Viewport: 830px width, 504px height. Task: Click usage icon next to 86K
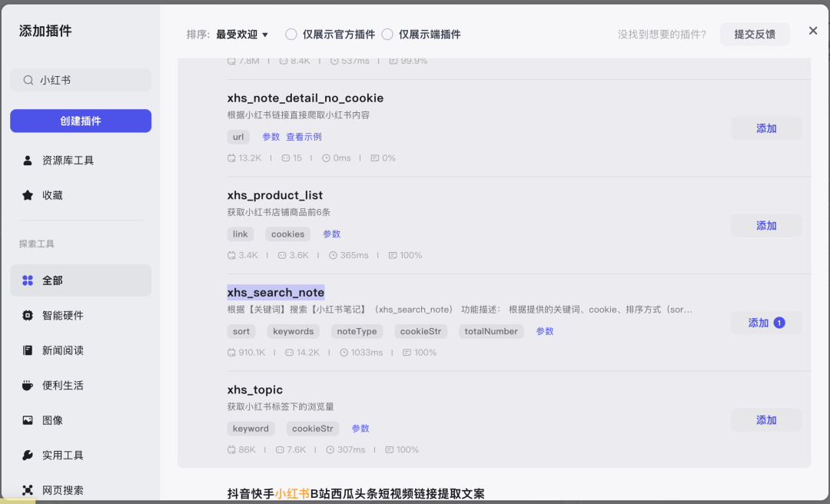pos(231,450)
